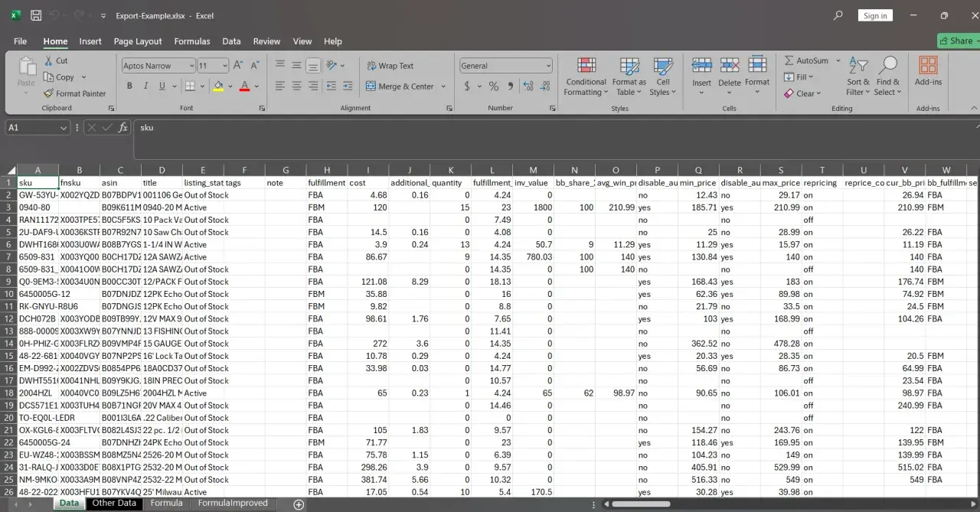Toggle Merge & Center
Screen dimensions: 980x512
[x=400, y=86]
